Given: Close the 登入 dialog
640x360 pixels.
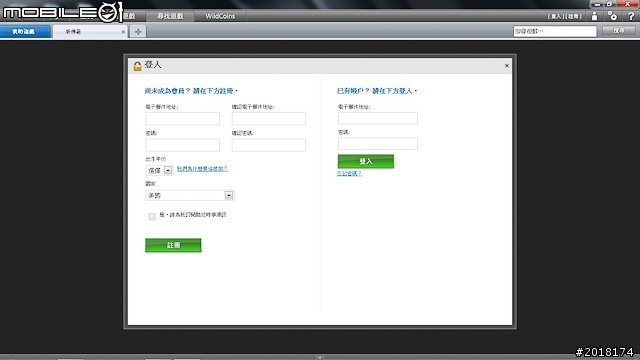Looking at the screenshot, I should (x=507, y=65).
